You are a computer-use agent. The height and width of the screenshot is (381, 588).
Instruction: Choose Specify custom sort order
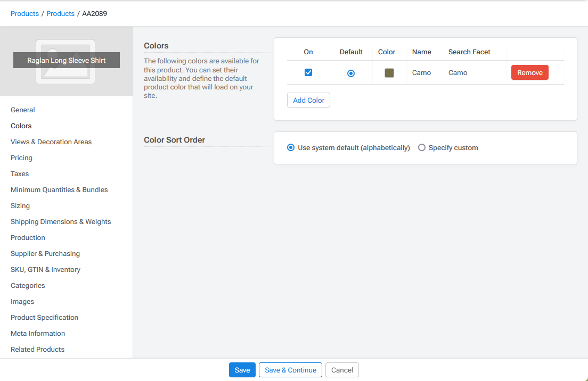point(422,148)
